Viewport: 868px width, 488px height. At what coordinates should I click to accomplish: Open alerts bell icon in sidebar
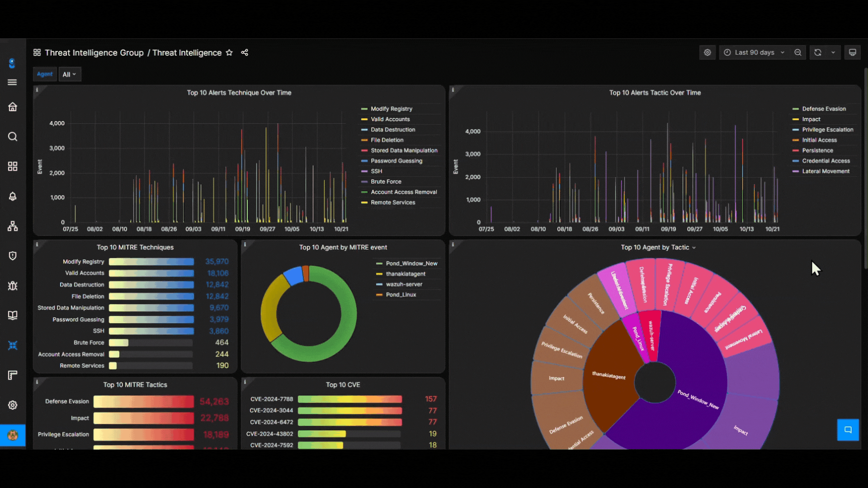click(13, 196)
